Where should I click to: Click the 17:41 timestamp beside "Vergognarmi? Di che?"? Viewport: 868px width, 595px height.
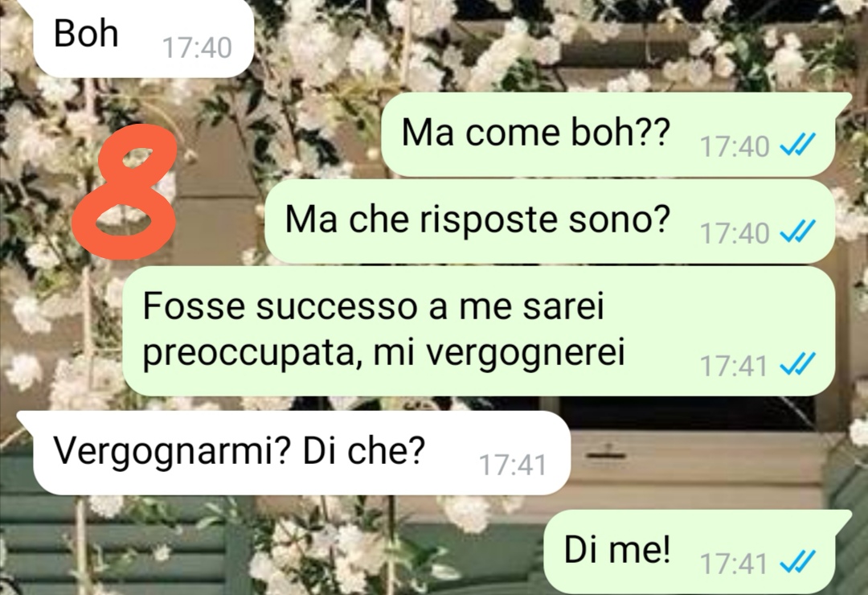coord(513,465)
